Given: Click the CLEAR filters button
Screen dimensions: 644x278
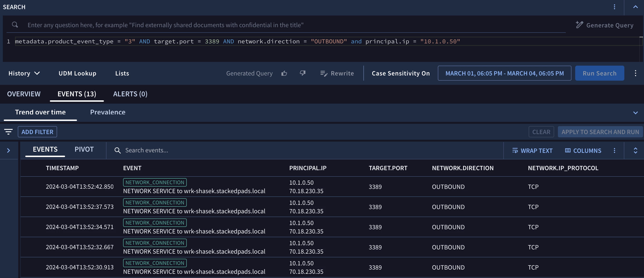Looking at the screenshot, I should click(x=541, y=132).
